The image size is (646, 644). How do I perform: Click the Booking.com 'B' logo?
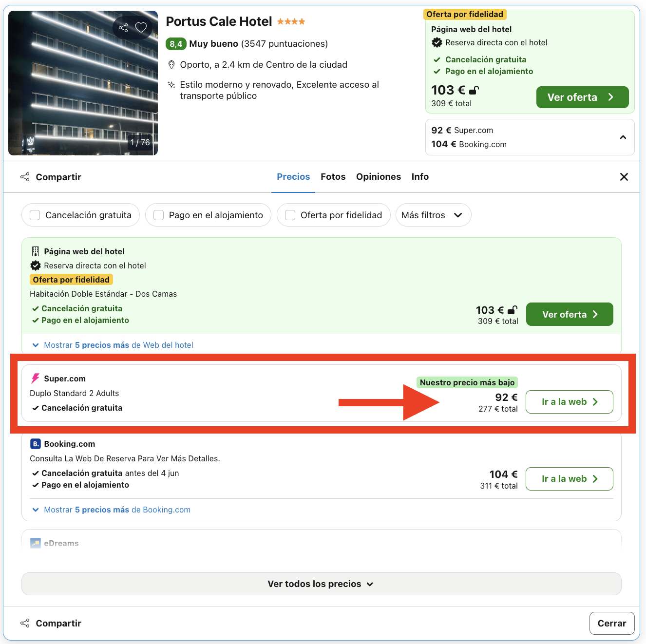35,444
